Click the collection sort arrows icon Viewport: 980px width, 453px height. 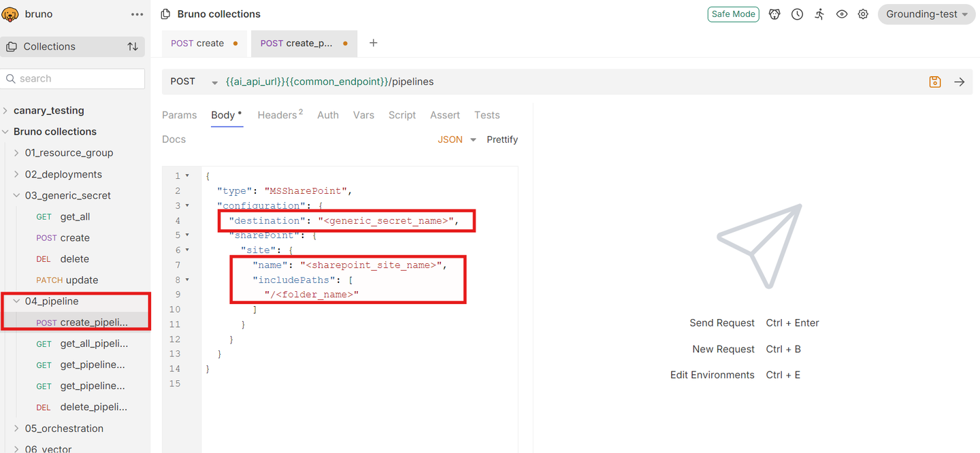(133, 47)
